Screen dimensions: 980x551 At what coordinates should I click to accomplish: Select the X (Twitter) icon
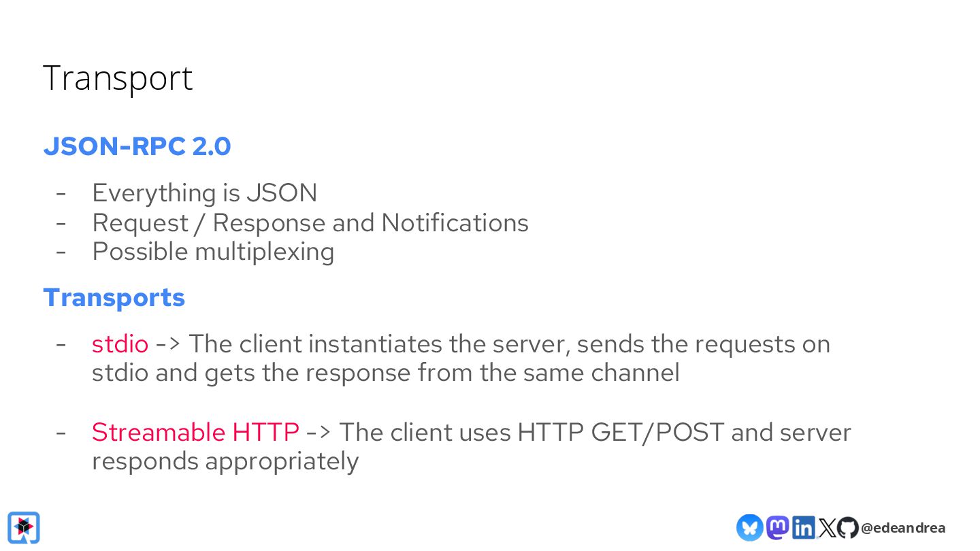pyautogui.click(x=826, y=528)
